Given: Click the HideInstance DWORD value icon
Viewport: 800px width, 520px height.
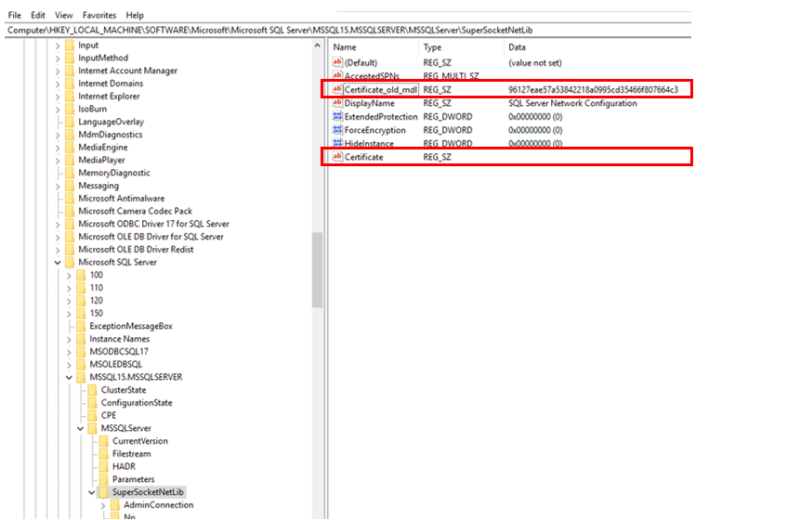Looking at the screenshot, I should click(337, 144).
